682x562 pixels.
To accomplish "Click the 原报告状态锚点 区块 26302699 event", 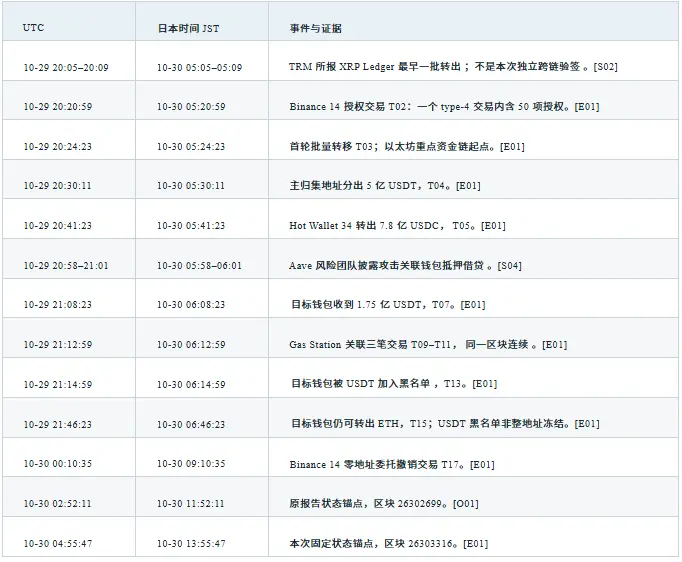I will (x=384, y=504).
